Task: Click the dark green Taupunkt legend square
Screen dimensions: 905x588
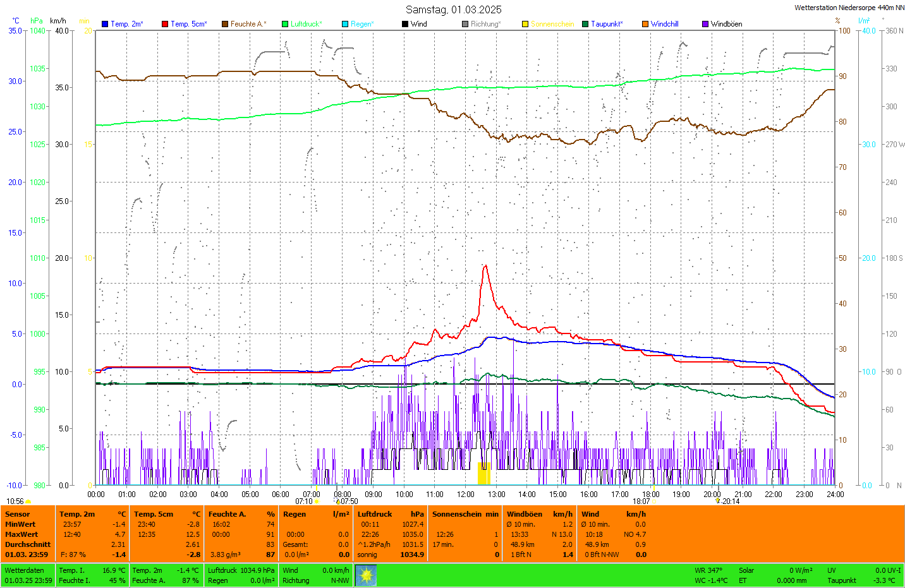Action: pos(585,24)
